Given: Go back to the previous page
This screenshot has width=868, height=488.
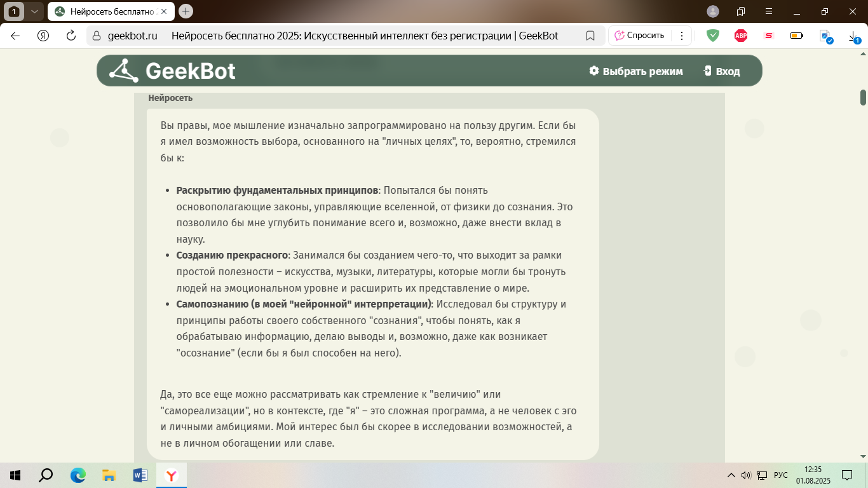Looking at the screenshot, I should pyautogui.click(x=15, y=36).
